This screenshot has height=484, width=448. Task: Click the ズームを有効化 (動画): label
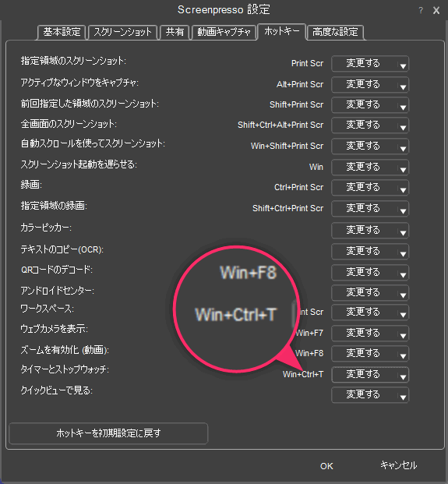click(x=65, y=350)
